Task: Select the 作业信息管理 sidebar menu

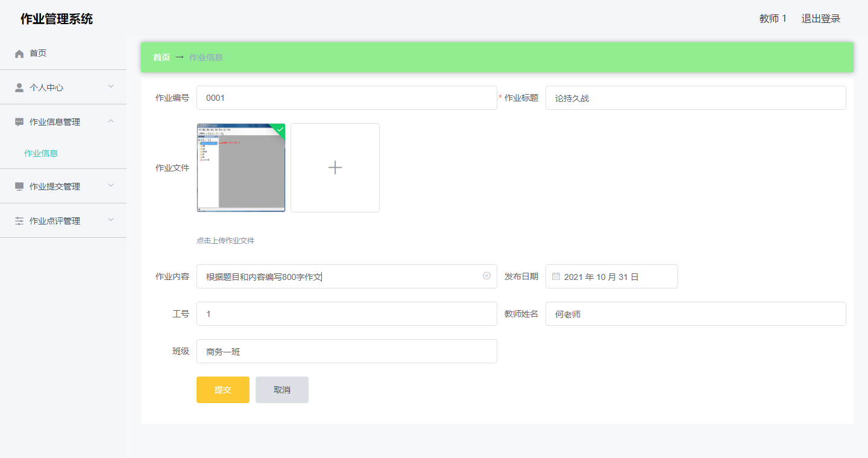Action: pos(63,122)
